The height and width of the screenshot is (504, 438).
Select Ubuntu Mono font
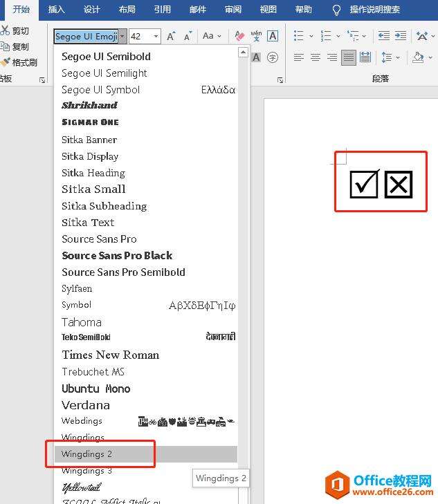tap(146, 389)
